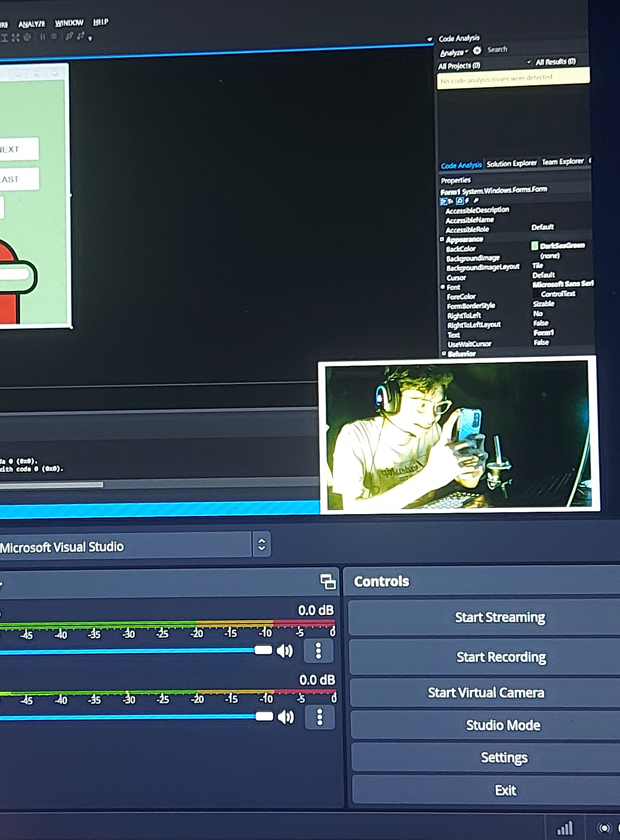Open the ANALYZE menu in Visual Studio
Screen dimensions: 620x840
[32, 24]
